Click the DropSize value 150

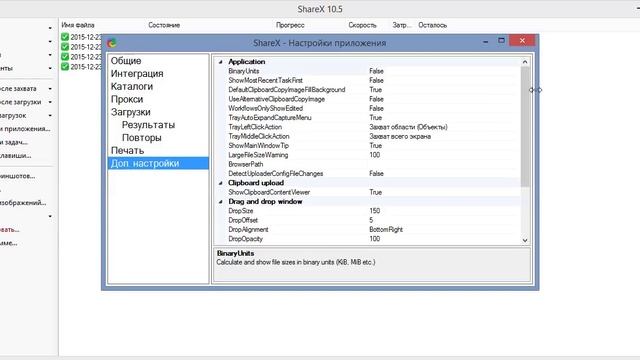(x=374, y=211)
